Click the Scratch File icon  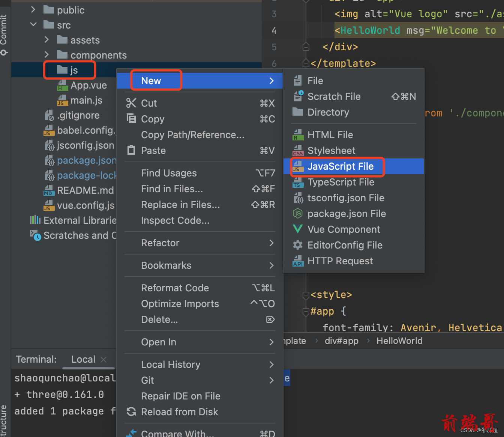[298, 96]
